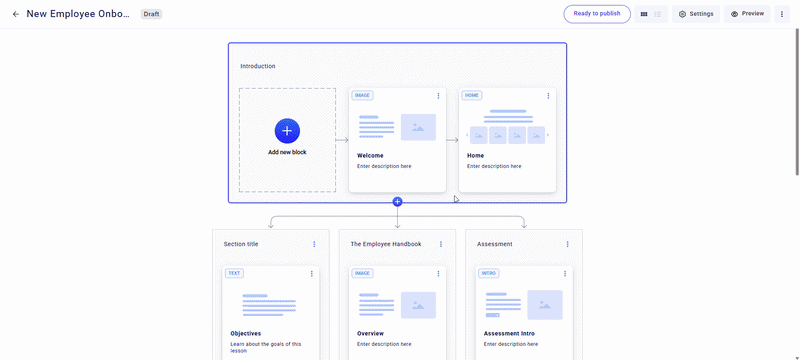Image resolution: width=800 pixels, height=360 pixels.
Task: Open course Preview
Action: [x=747, y=14]
